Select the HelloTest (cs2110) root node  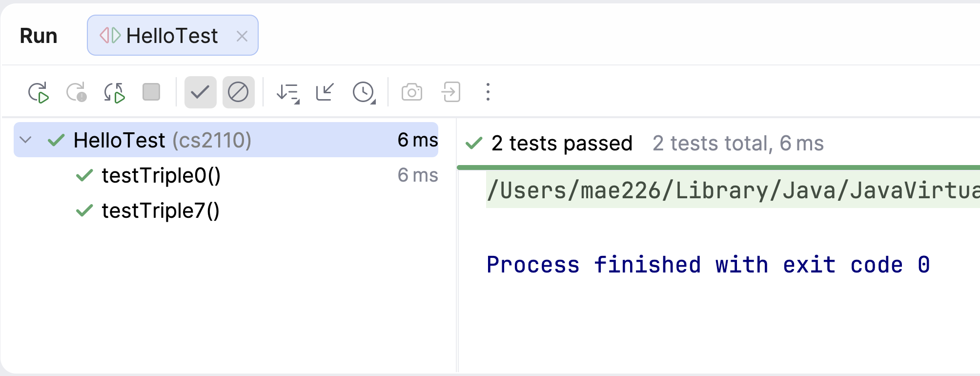pos(162,140)
